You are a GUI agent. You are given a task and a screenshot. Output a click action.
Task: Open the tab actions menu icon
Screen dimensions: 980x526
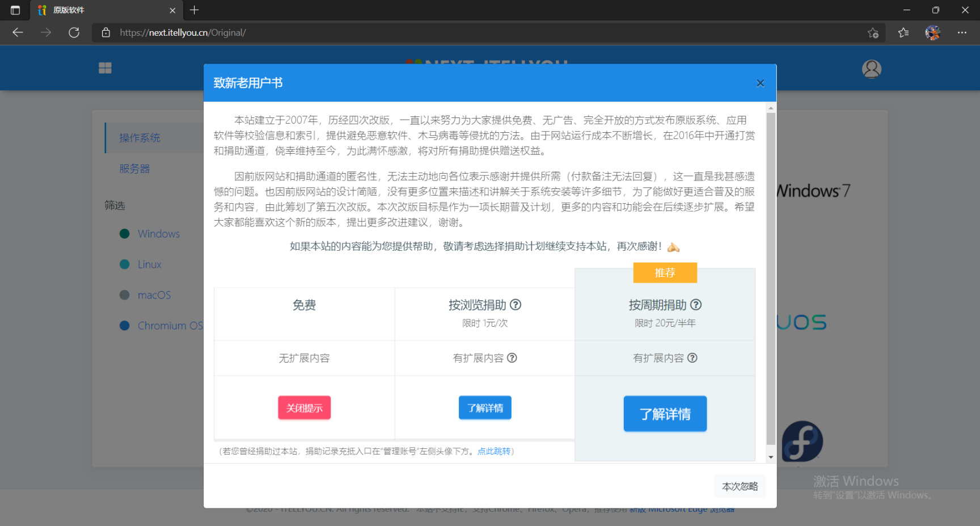tap(15, 10)
